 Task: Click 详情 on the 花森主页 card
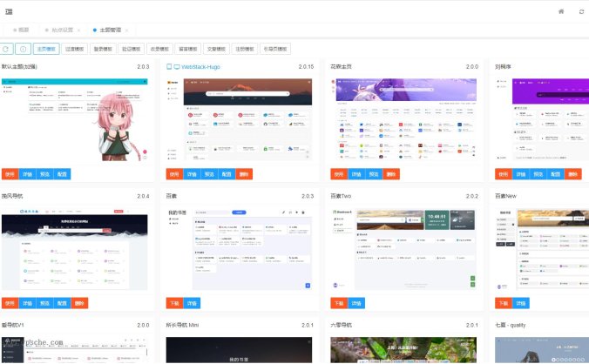(x=356, y=174)
